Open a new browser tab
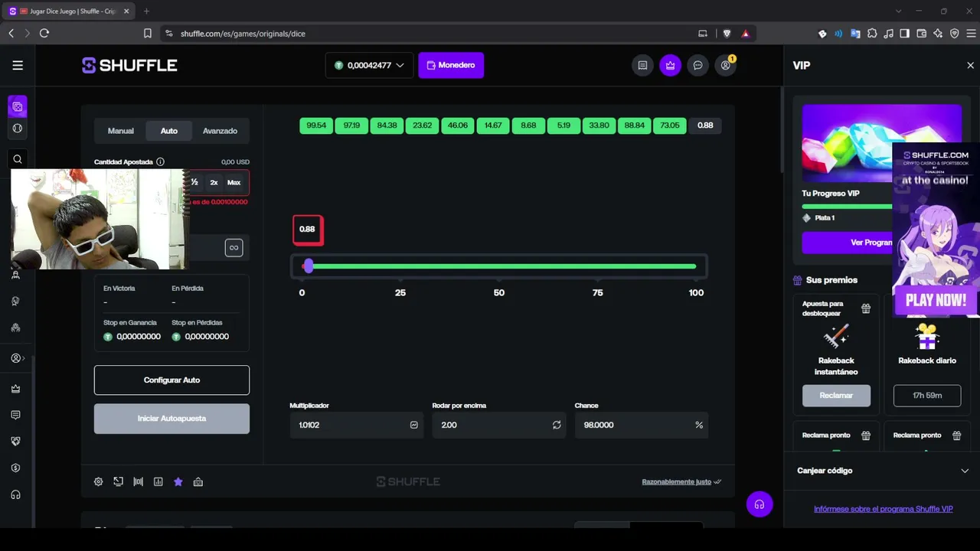The image size is (980, 551). coord(146,11)
